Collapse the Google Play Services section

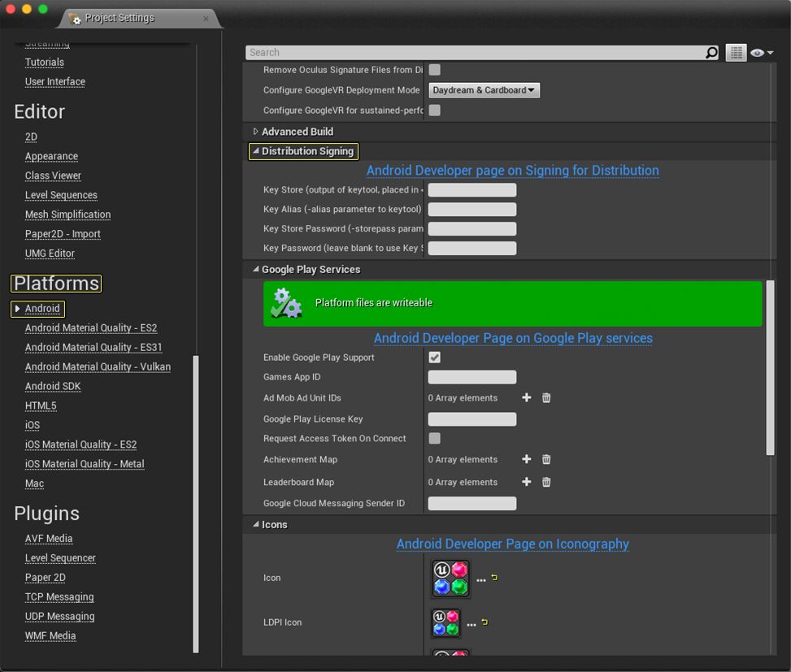pos(255,270)
